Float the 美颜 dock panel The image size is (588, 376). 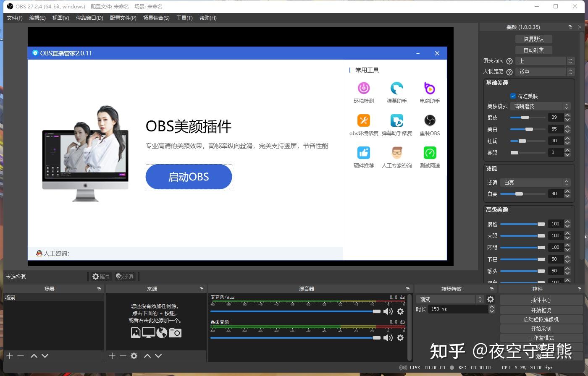570,27
